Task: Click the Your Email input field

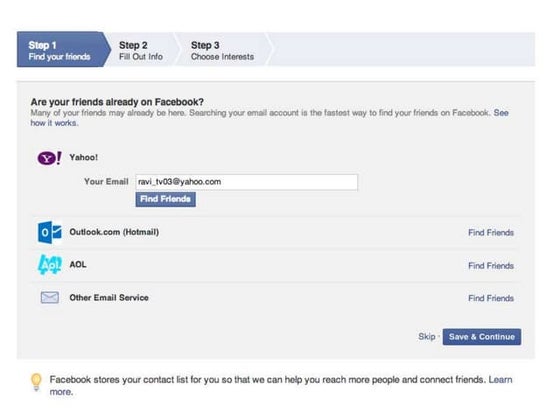Action: click(246, 182)
